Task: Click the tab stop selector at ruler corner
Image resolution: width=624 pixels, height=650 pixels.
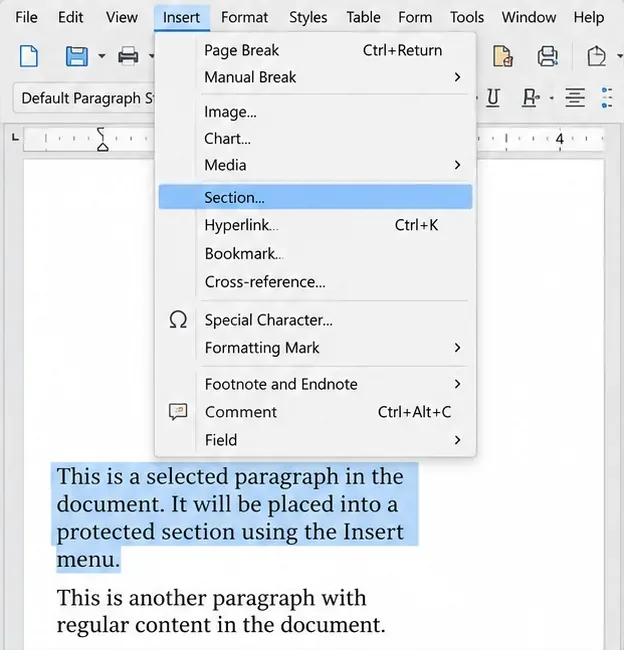Action: tap(15, 137)
